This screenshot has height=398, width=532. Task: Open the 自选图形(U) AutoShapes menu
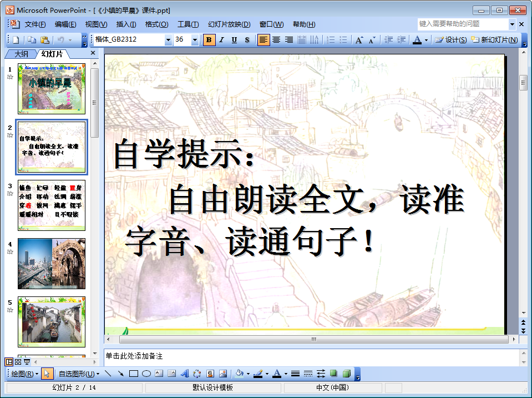(79, 374)
